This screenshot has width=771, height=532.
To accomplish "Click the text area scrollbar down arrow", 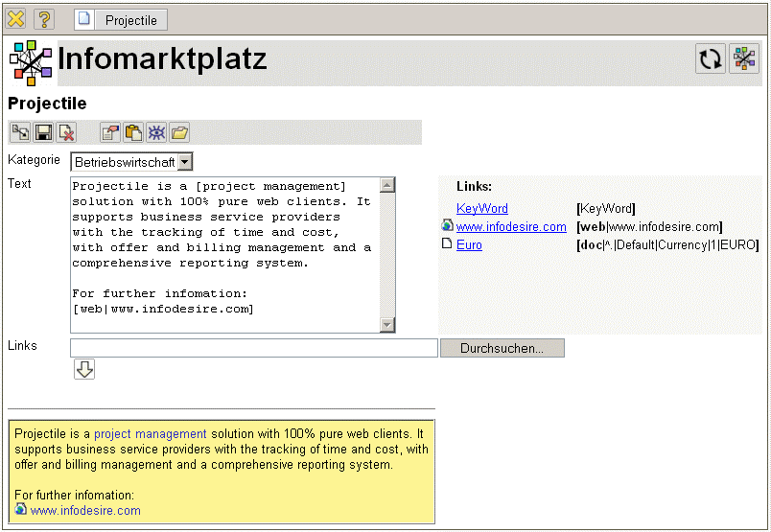I will click(387, 326).
